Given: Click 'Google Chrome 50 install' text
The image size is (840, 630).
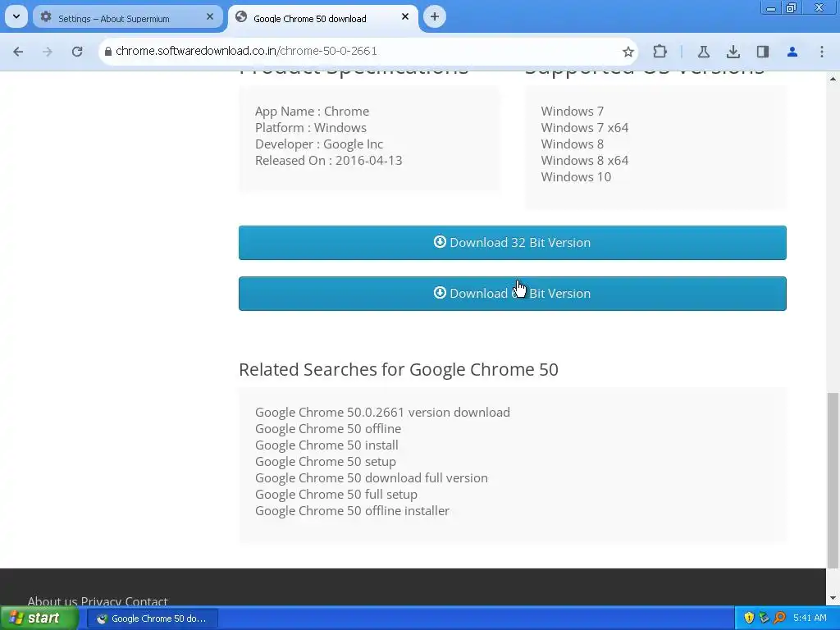Looking at the screenshot, I should 326,445.
